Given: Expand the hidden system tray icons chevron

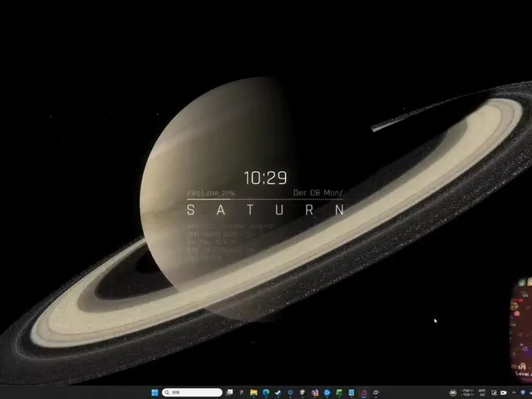Looking at the screenshot, I should pyautogui.click(x=514, y=392).
